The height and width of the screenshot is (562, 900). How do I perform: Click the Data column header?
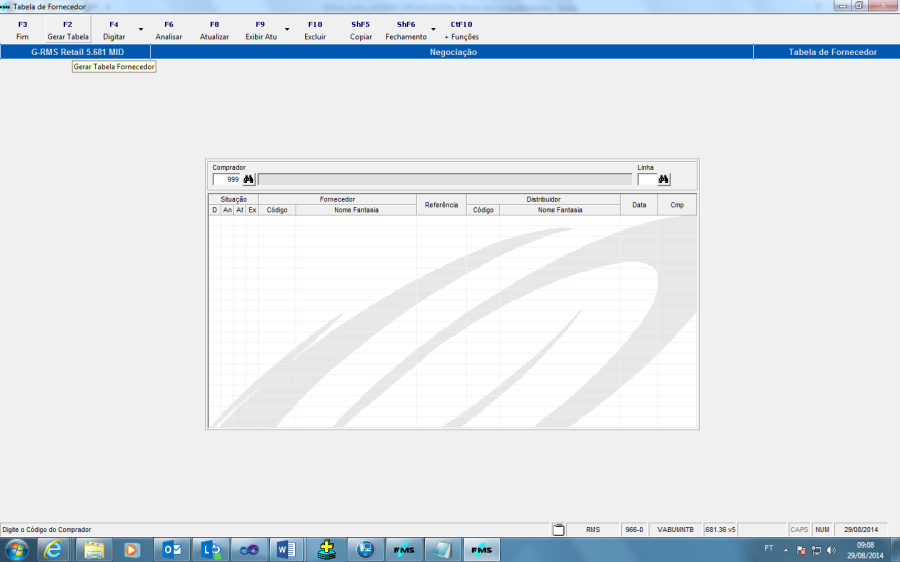639,205
